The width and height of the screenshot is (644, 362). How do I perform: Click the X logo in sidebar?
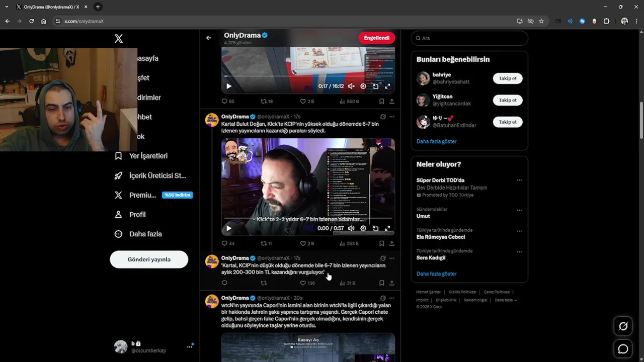click(119, 39)
